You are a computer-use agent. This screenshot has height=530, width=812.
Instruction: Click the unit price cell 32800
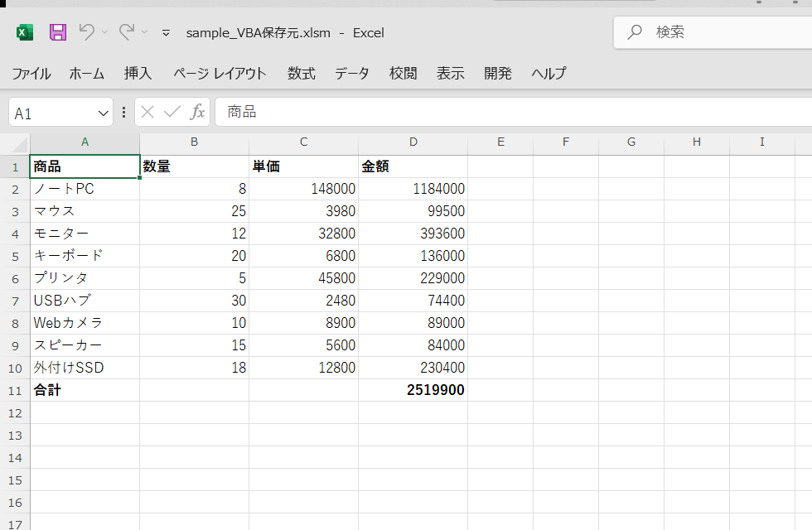[304, 234]
